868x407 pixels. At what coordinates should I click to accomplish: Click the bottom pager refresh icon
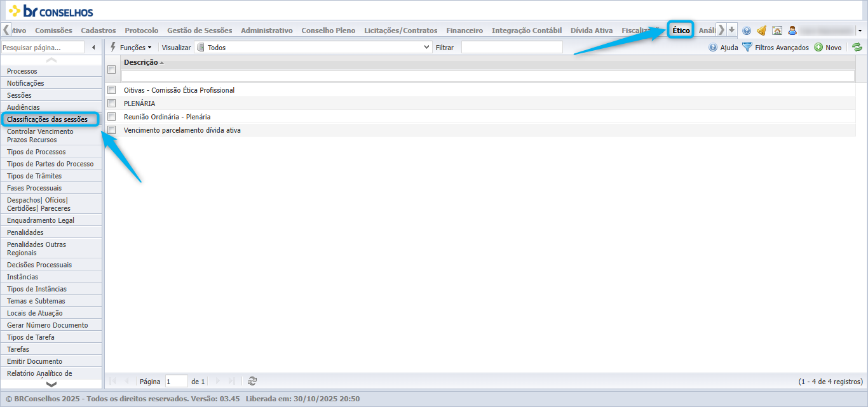coord(252,381)
